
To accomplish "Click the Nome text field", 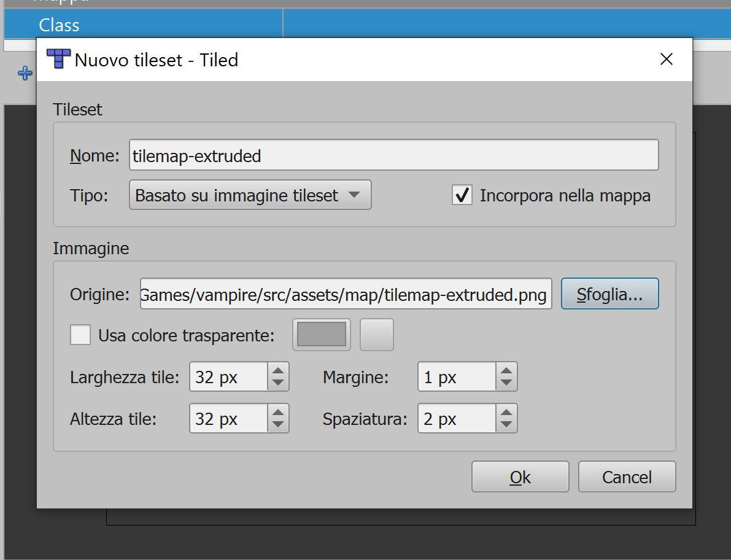I will (x=393, y=155).
